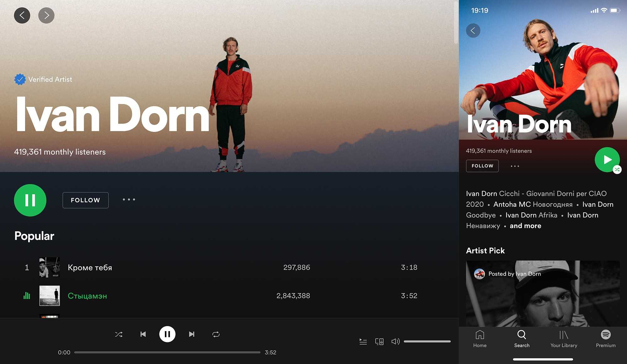Expand 'and more' in artist releases

[x=525, y=226]
